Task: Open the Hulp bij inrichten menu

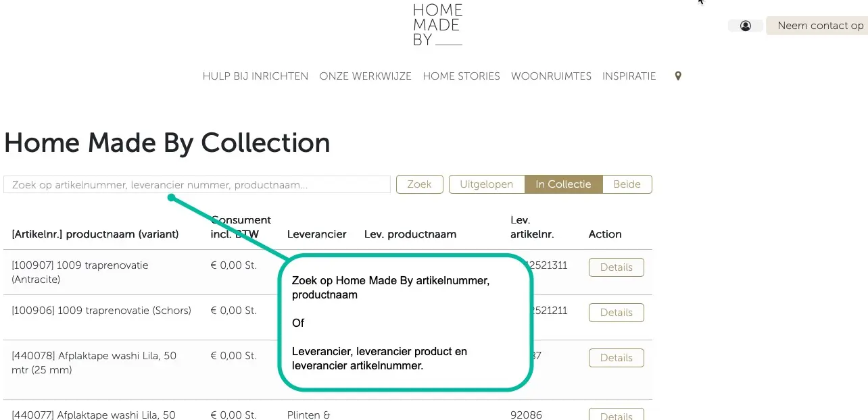Action: point(256,76)
